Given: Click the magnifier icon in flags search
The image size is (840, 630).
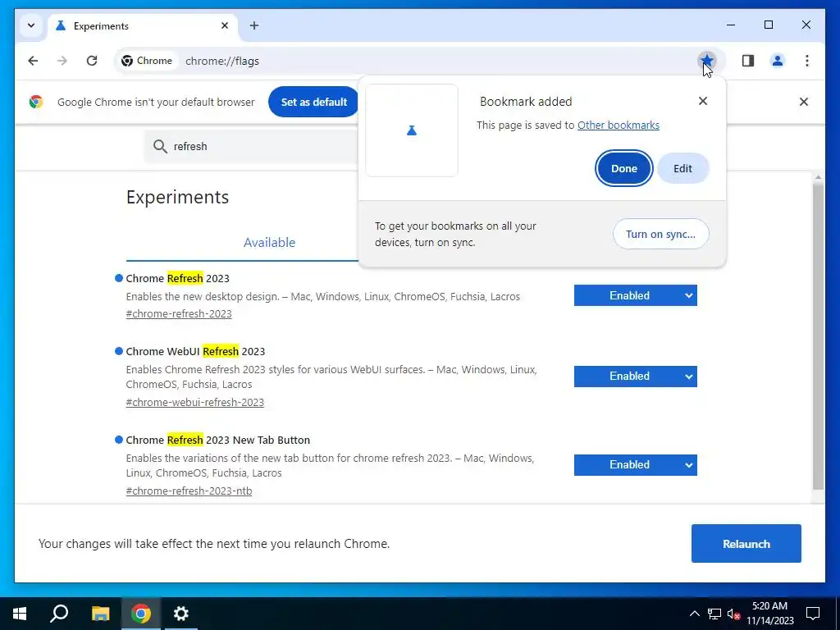Looking at the screenshot, I should coord(160,146).
